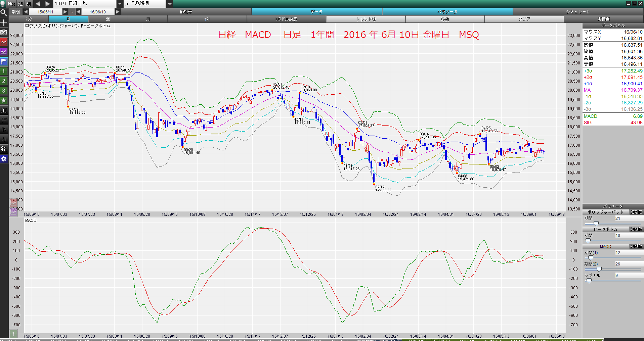Switch to the データ tab
Screen dimensions: 644x341
click(x=316, y=12)
